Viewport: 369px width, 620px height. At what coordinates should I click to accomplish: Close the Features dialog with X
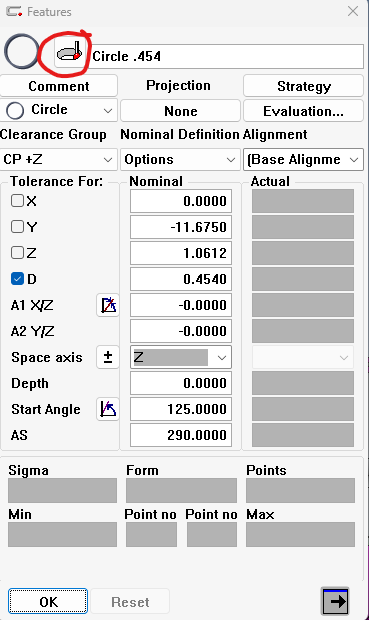[x=353, y=11]
